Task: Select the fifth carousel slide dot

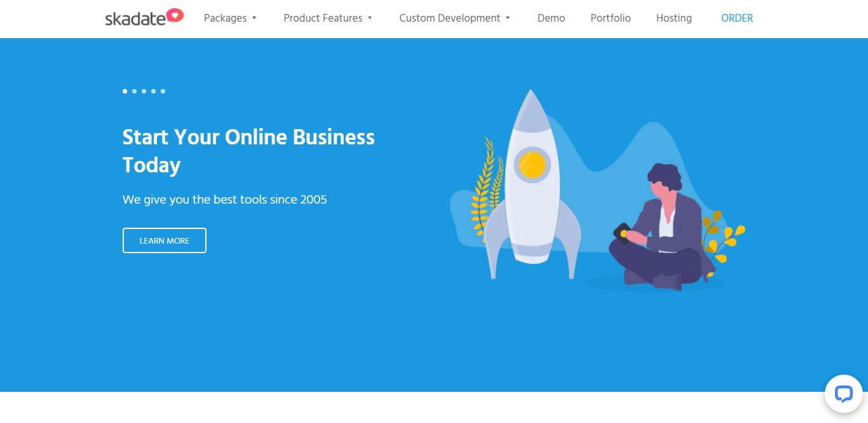Action: (163, 91)
